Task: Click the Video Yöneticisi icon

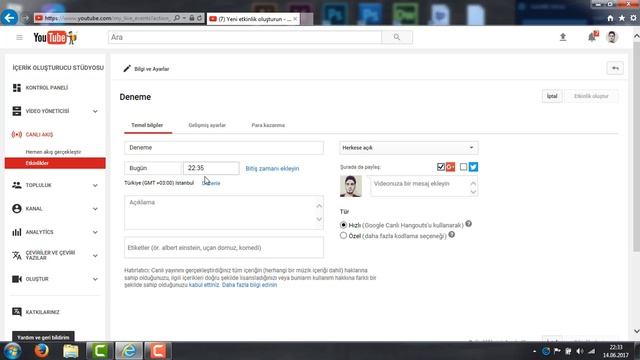Action: [x=17, y=111]
